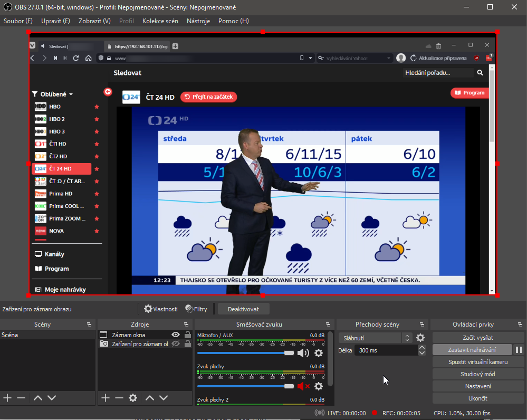The height and width of the screenshot is (420, 527).
Task: Unmute the Zvuk plochy audio
Action: click(x=303, y=386)
